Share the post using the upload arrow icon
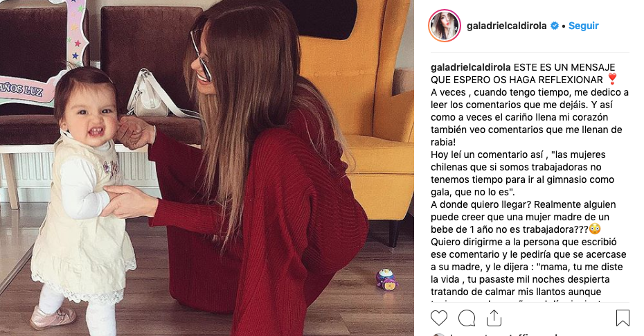 pyautogui.click(x=494, y=318)
